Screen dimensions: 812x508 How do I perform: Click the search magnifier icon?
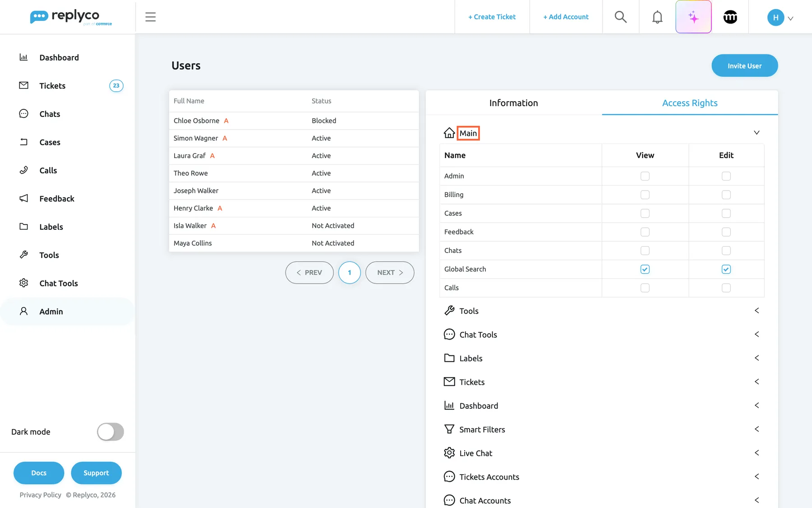point(620,17)
